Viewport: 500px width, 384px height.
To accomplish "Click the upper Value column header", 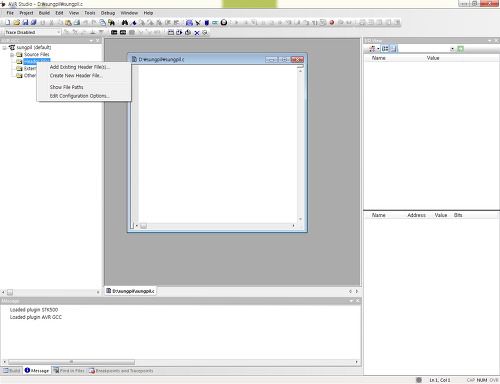I will click(433, 58).
